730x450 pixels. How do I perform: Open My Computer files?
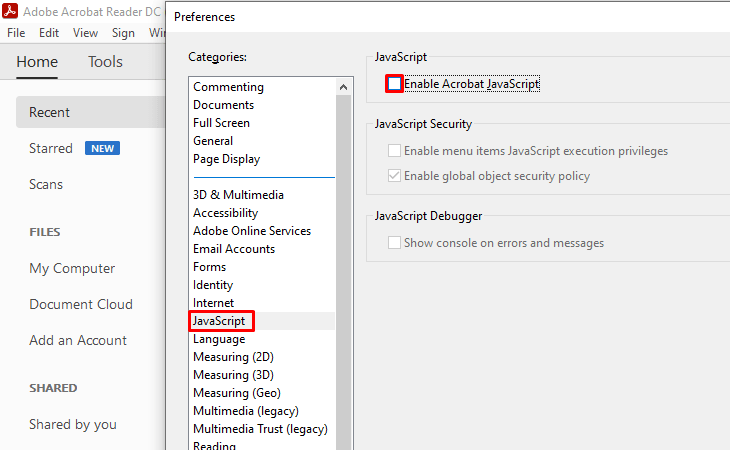72,269
